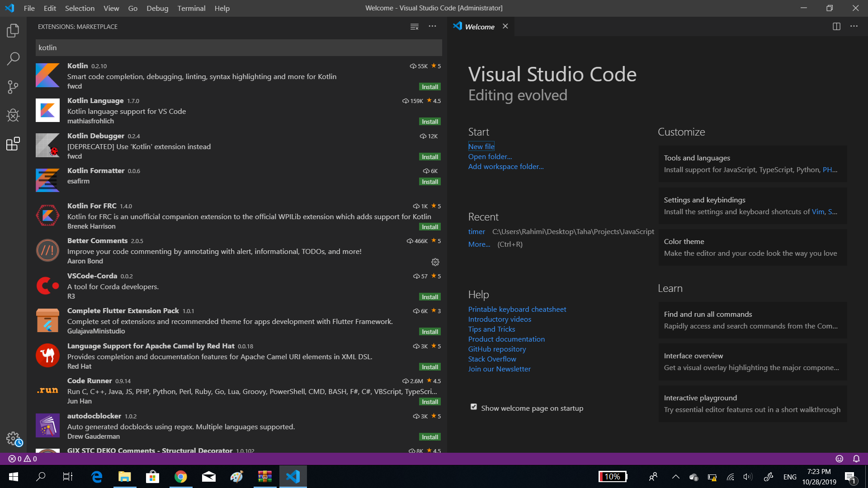This screenshot has height=488, width=868.
Task: Launch Microsoft Edge from taskbar
Action: [x=97, y=477]
